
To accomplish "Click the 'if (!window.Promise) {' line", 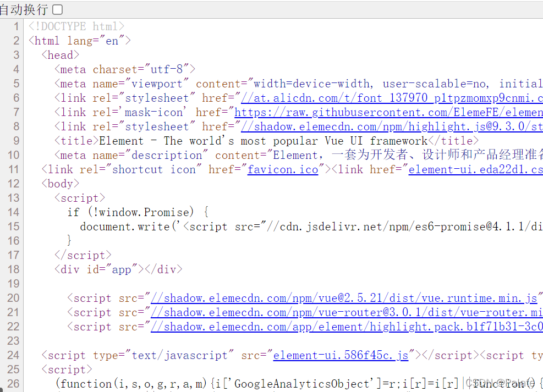I will (138, 212).
